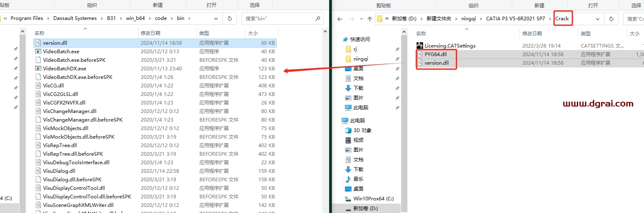
Task: Click the VideoBatch.exe application icon
Action: pos(38,51)
